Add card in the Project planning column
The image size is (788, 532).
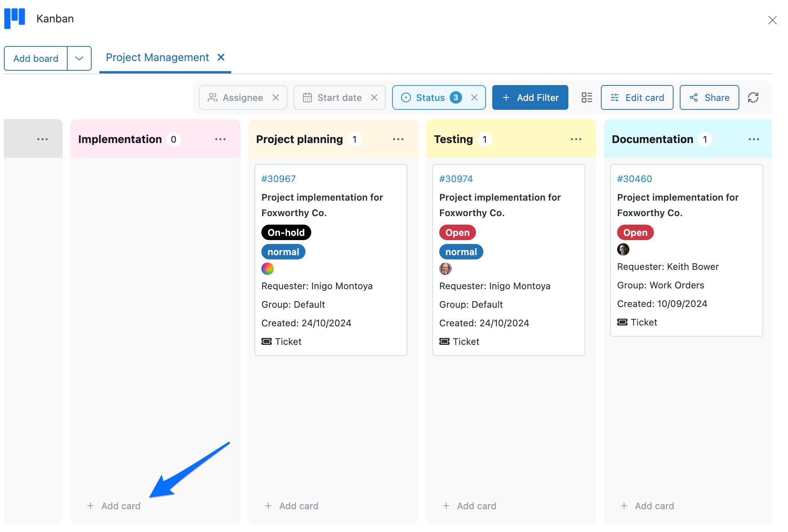click(292, 506)
